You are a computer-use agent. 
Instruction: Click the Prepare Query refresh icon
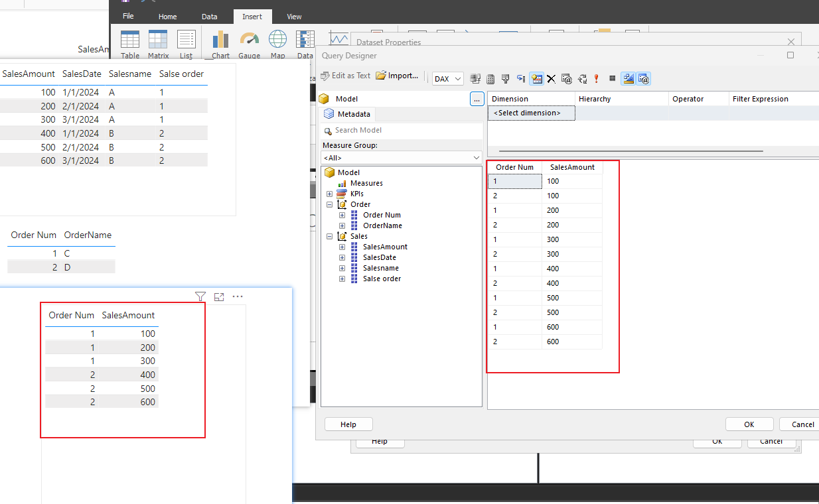coord(581,78)
